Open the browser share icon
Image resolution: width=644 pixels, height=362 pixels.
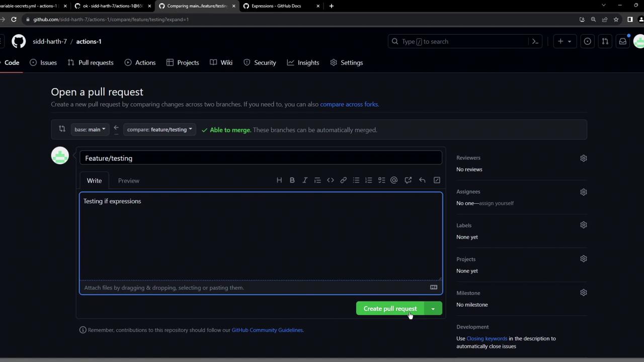coord(605,20)
